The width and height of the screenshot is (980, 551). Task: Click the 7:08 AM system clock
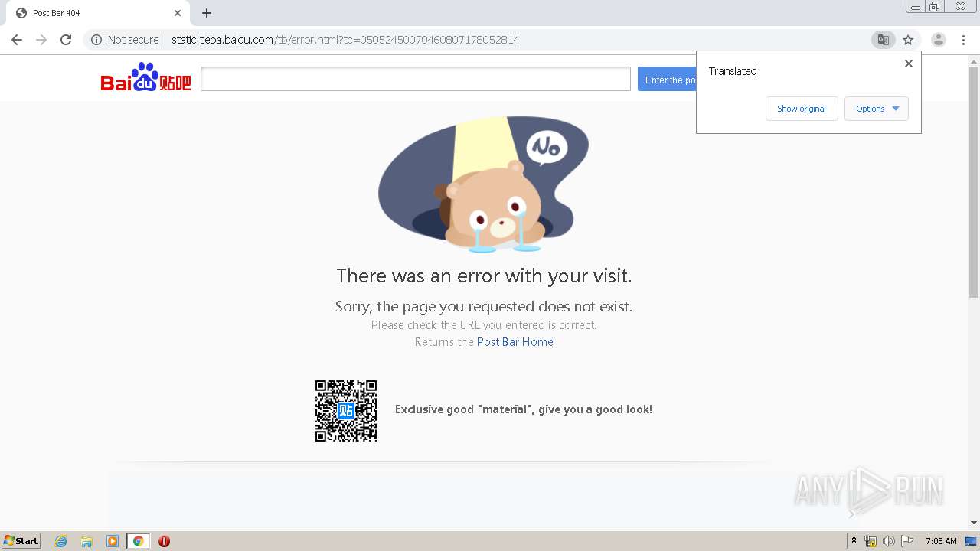pyautogui.click(x=941, y=541)
